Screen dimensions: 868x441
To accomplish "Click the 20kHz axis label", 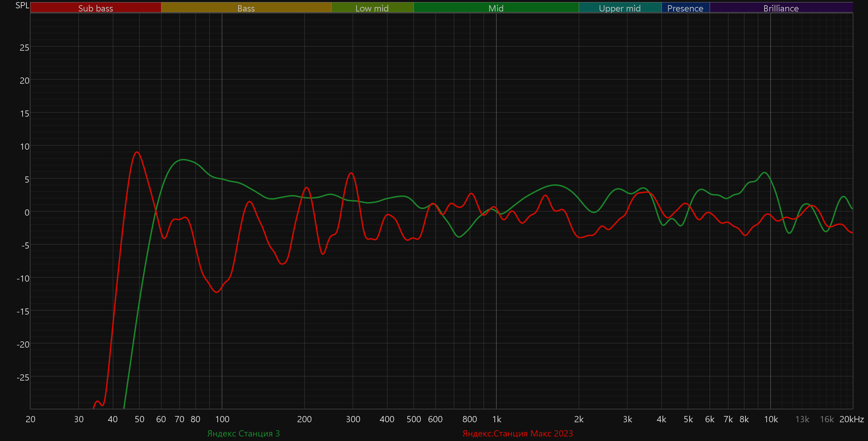I will pos(851,419).
